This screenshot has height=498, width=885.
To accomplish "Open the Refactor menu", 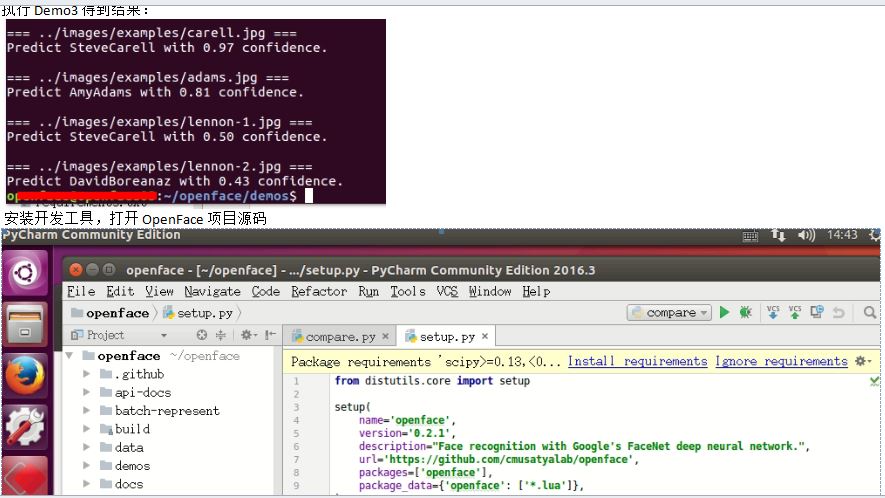I will click(x=319, y=291).
